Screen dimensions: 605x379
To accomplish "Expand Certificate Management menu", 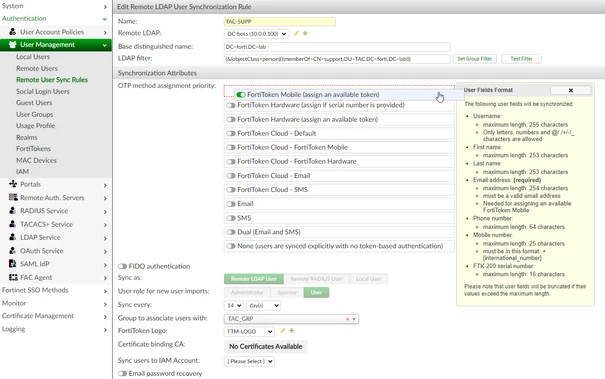I will tap(56, 316).
